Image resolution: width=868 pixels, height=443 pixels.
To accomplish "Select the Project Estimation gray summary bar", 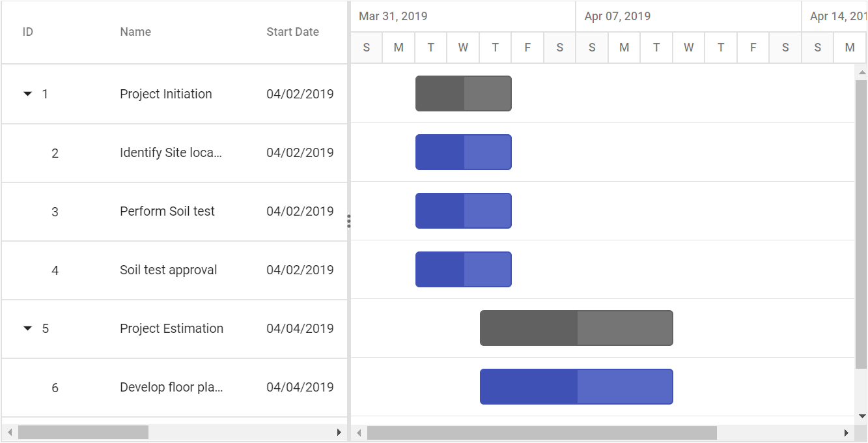I will pos(576,328).
